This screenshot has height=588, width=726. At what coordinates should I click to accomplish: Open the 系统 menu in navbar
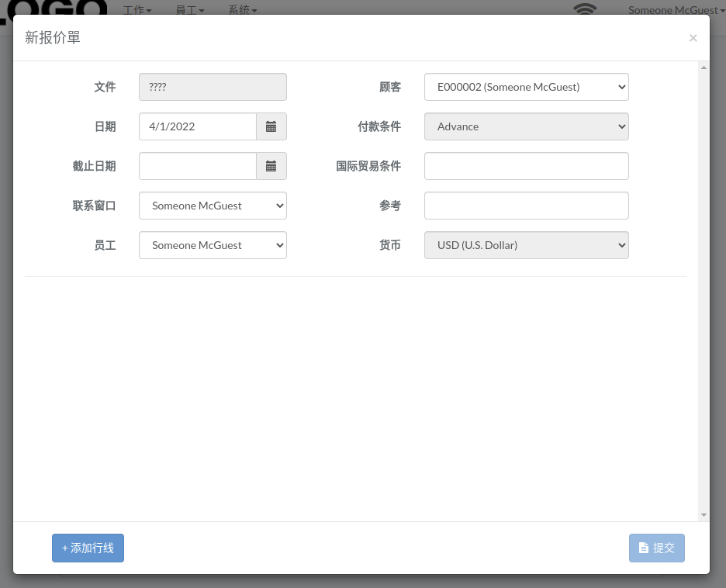pyautogui.click(x=243, y=9)
